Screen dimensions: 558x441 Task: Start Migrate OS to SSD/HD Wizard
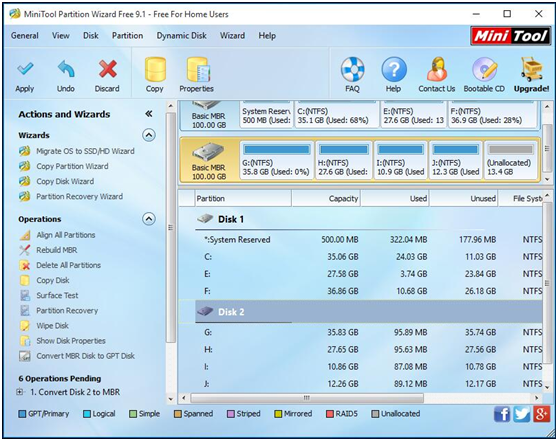85,151
